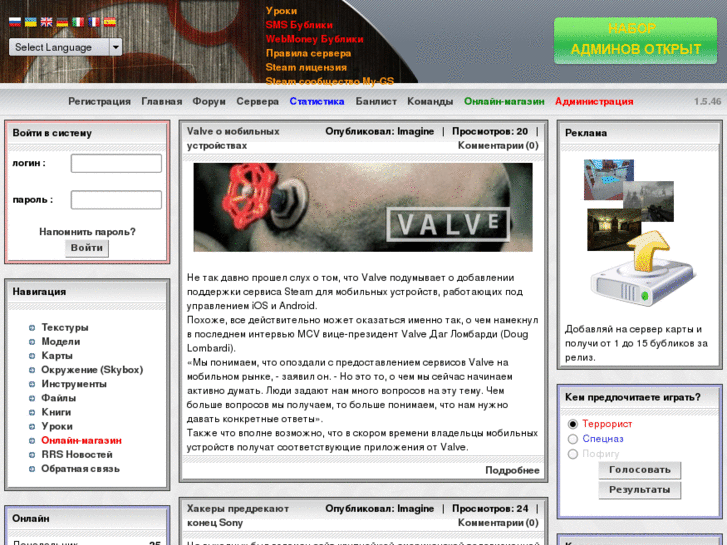The width and height of the screenshot is (727, 545).
Task: Open Комментарии (0) for the Sony article
Action: pos(498,523)
